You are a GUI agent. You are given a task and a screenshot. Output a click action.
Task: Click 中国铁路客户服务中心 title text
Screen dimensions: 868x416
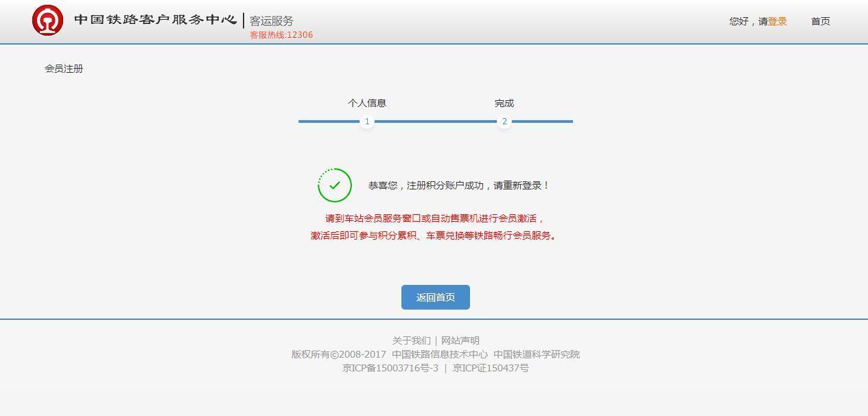[x=156, y=19]
